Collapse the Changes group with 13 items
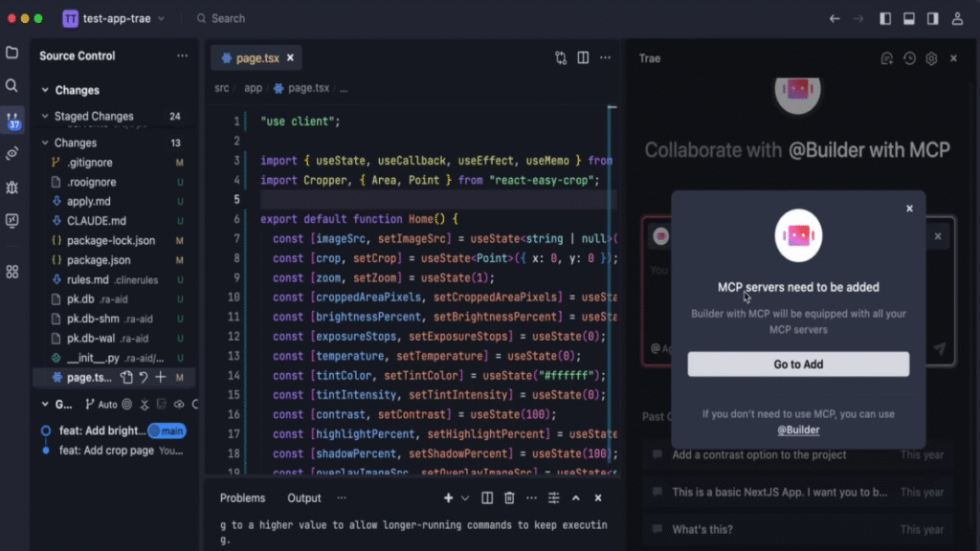Viewport: 980px width, 551px height. pyautogui.click(x=45, y=143)
